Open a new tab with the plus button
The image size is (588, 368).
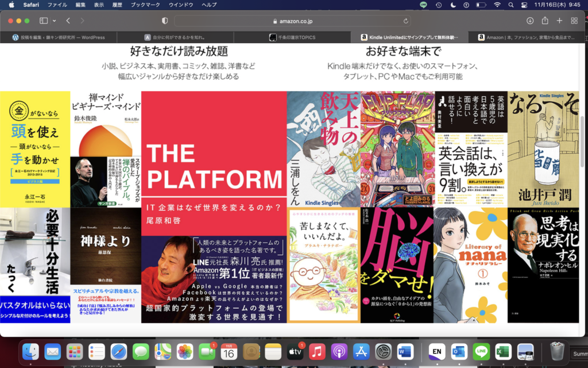tap(559, 21)
